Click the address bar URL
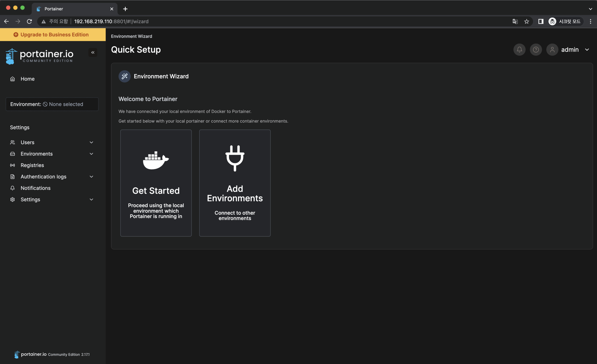The height and width of the screenshot is (364, 597). point(111,21)
